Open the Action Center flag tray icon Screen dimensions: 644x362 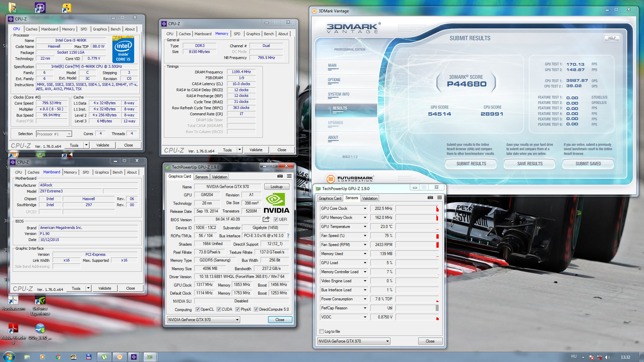pyautogui.click(x=591, y=357)
